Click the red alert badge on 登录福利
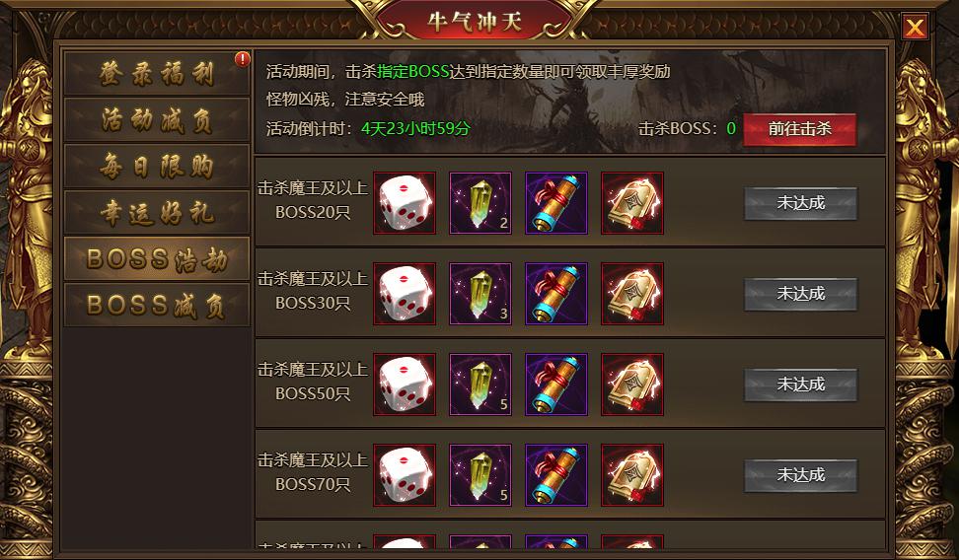The image size is (959, 560). pos(242,59)
